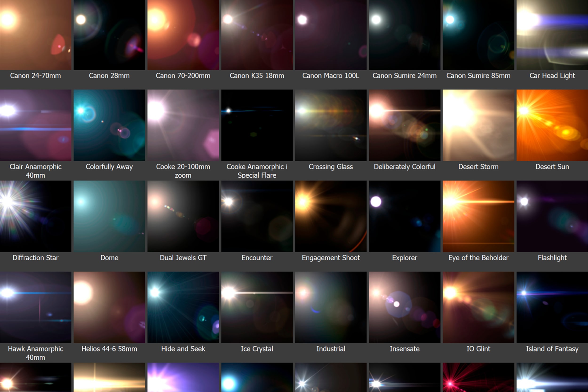The height and width of the screenshot is (392, 588).
Task: Click the Flashlight flare thumbnail
Action: (x=552, y=216)
